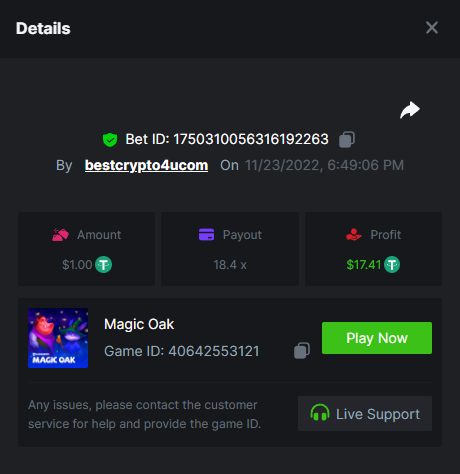Open Live Support chat
The width and height of the screenshot is (460, 474).
pyautogui.click(x=365, y=413)
